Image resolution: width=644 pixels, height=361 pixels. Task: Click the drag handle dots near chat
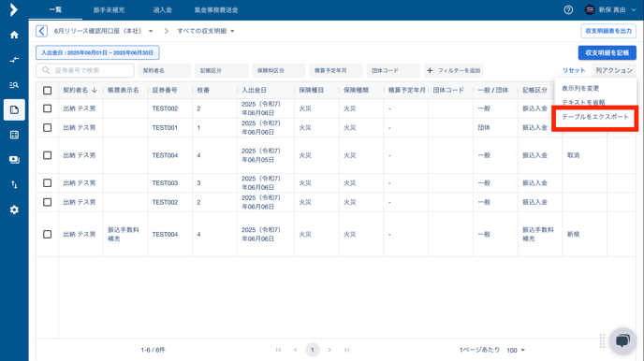click(602, 340)
